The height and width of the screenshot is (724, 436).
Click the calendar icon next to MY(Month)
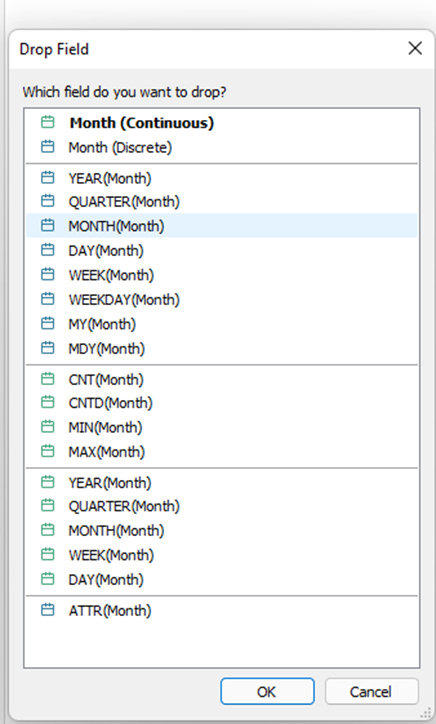tap(48, 324)
